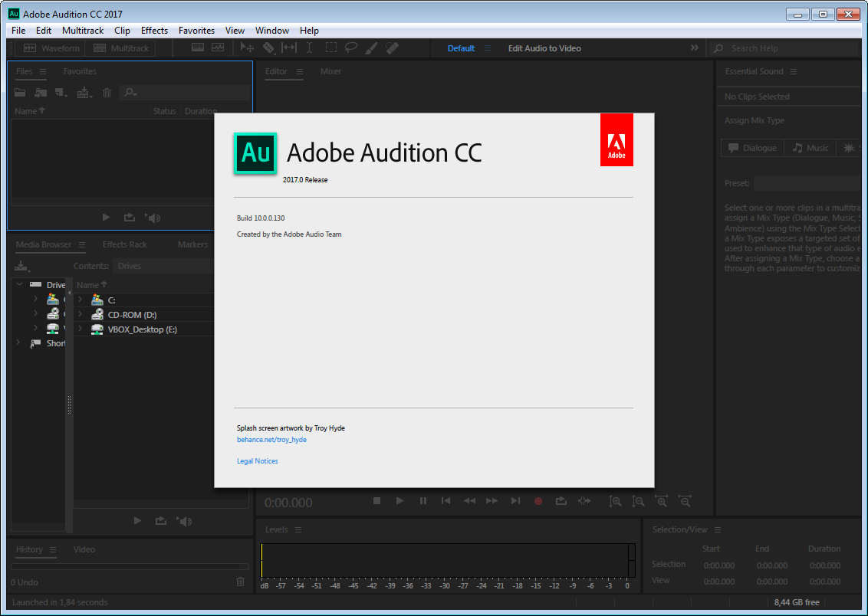Switch to Multitrack view

point(121,48)
